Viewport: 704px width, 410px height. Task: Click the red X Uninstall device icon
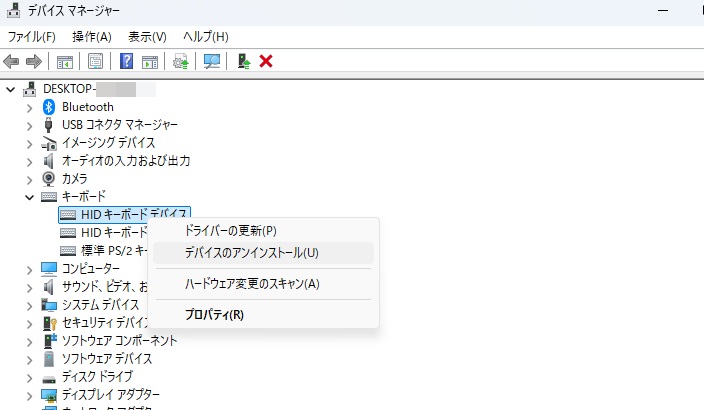(x=266, y=61)
